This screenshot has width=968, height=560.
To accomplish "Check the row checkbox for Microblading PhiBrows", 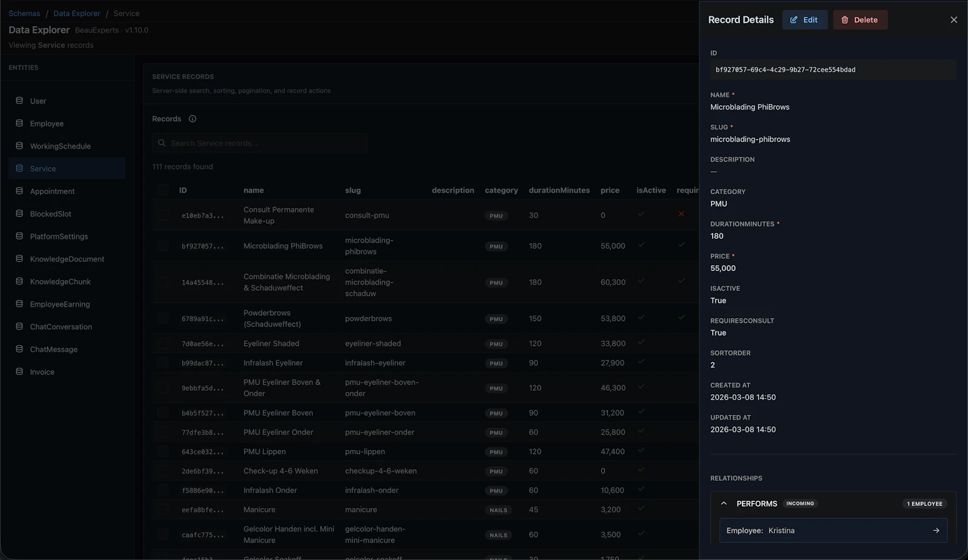I will coord(163,246).
